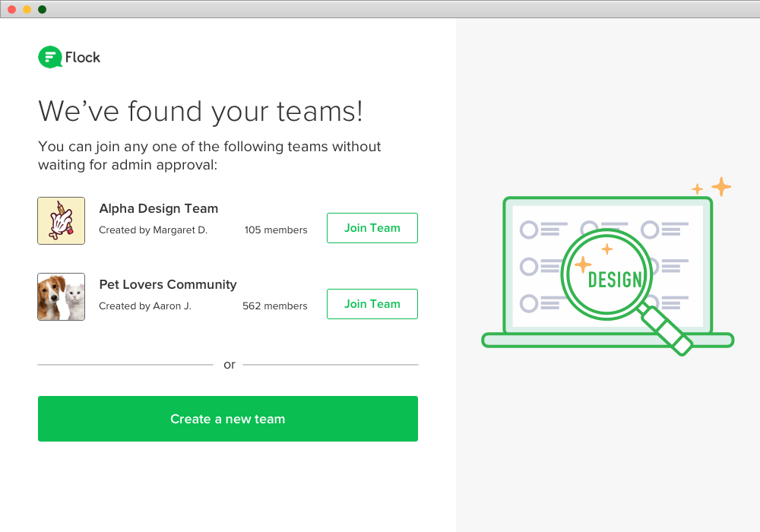
Task: Click Created by Margaret D. text
Action: point(154,230)
